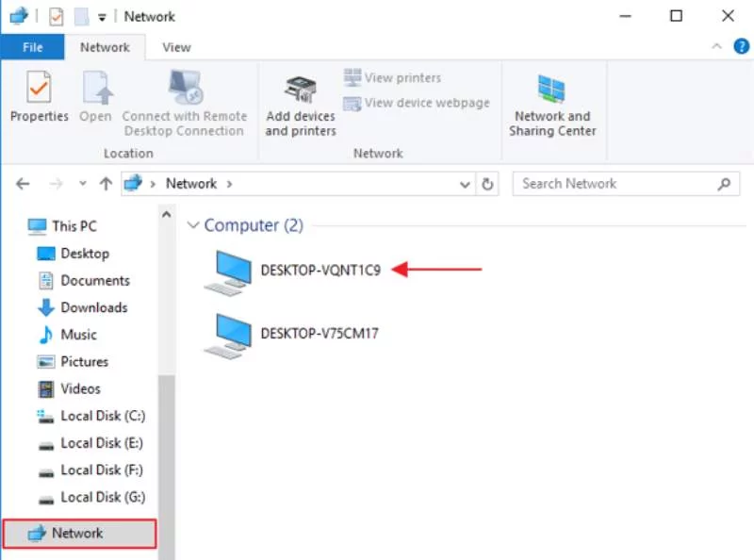This screenshot has height=560, width=754.
Task: Open Properties in the ribbon
Action: (x=39, y=97)
